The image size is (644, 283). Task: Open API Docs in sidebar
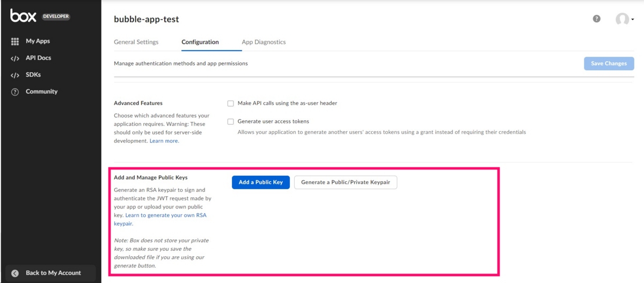point(38,58)
